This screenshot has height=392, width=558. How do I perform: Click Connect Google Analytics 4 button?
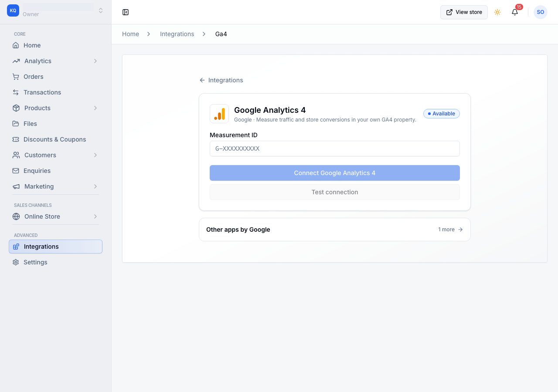(335, 173)
